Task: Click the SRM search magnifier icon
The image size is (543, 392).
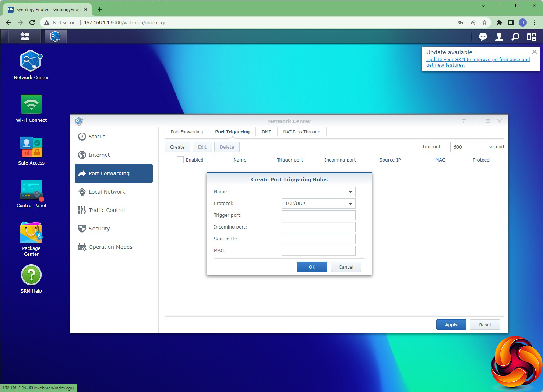Action: tap(515, 36)
